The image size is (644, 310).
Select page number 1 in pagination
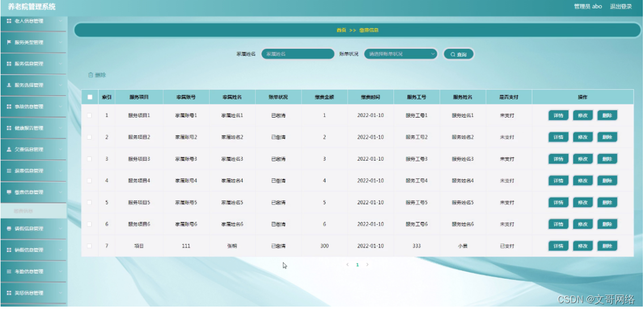[357, 265]
